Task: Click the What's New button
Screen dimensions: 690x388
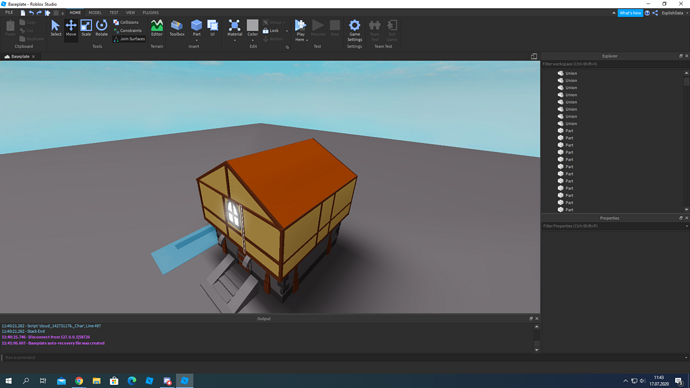Action: coord(630,13)
